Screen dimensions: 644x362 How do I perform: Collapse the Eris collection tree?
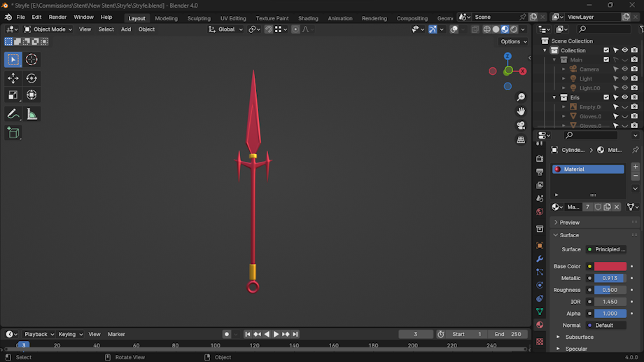tap(554, 98)
